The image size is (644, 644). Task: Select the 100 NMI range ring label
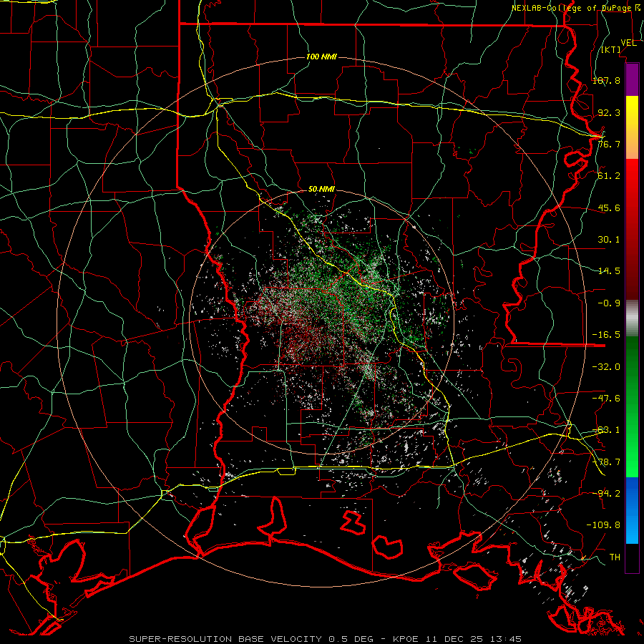[x=321, y=57]
